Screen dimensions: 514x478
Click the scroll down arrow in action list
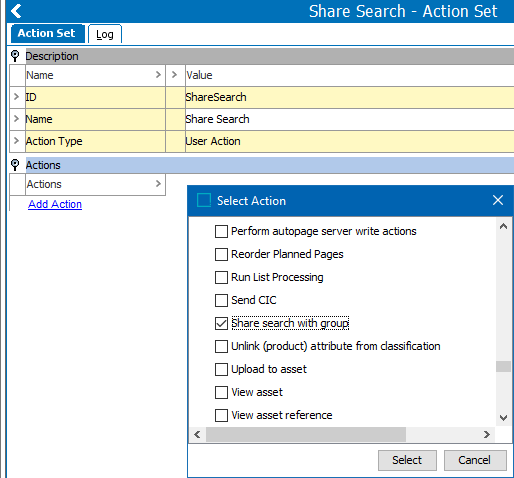503,417
